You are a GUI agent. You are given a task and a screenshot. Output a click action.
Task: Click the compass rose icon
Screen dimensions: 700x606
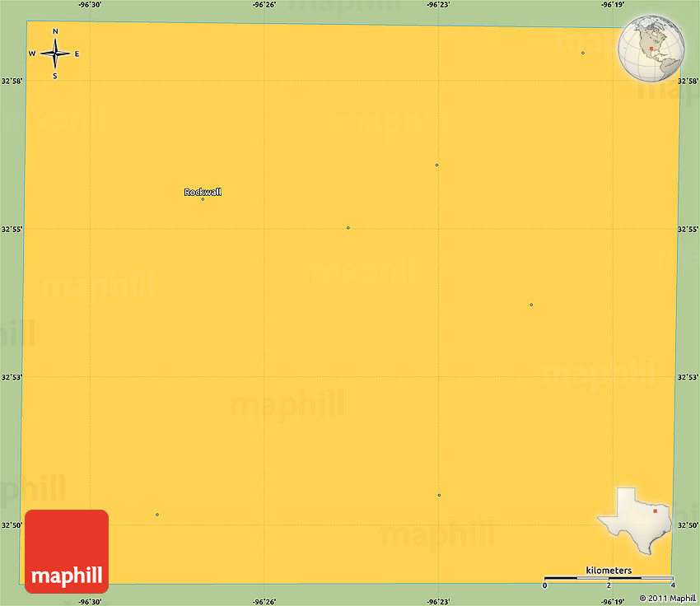click(55, 54)
